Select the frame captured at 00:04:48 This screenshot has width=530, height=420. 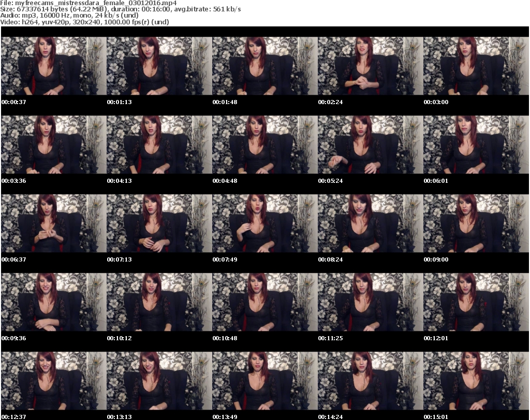[x=264, y=144]
